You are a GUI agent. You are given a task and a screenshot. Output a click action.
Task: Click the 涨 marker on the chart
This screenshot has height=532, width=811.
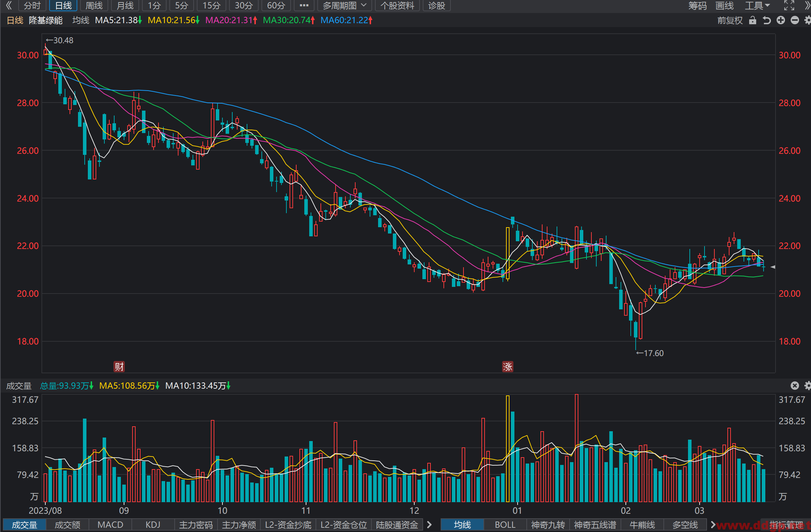tap(507, 367)
